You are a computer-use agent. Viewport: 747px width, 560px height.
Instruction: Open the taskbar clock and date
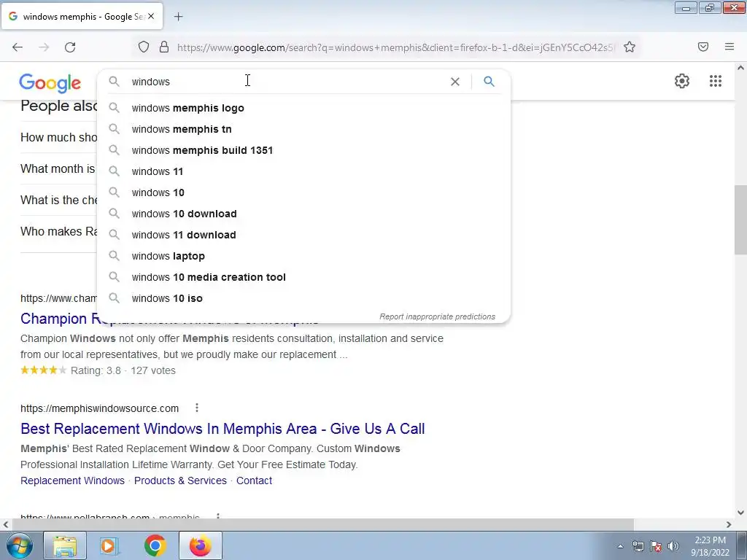[x=710, y=546]
